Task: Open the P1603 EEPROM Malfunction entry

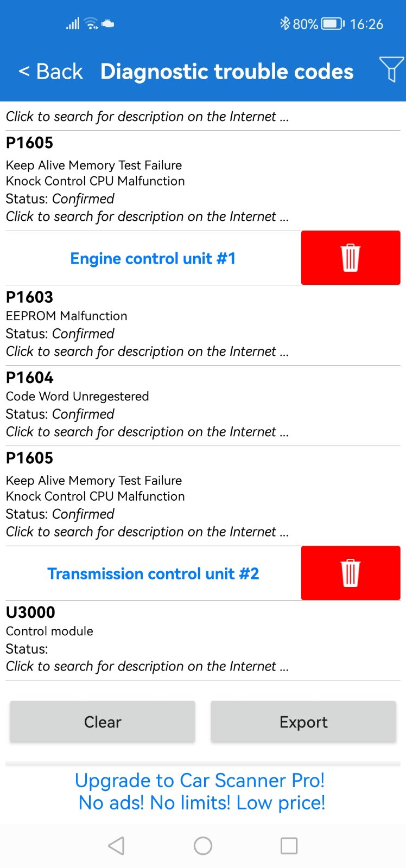Action: tap(66, 316)
